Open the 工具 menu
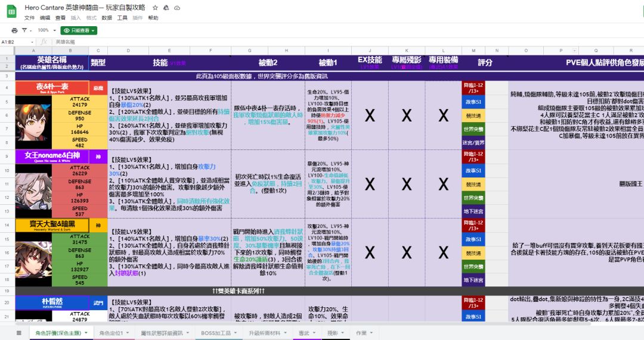644x340 pixels. [x=122, y=18]
